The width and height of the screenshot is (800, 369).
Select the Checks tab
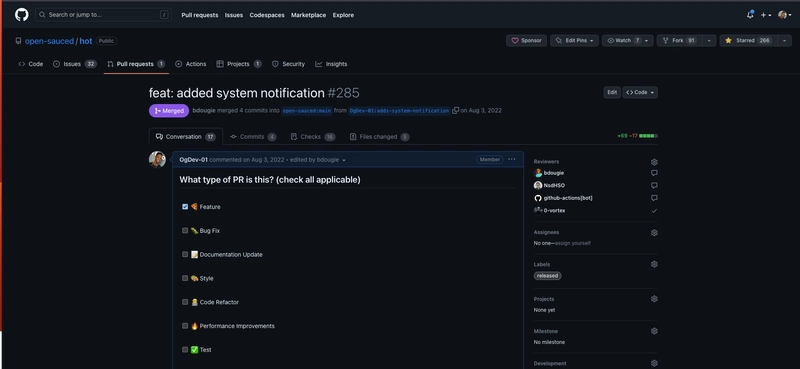point(313,137)
